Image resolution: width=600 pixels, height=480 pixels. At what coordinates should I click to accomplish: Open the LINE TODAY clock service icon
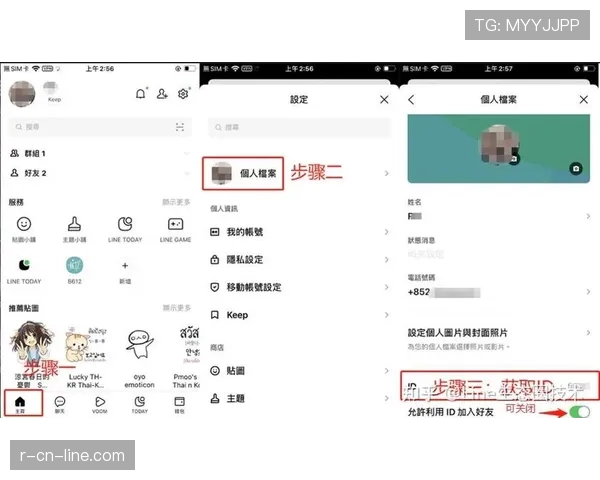click(x=125, y=224)
